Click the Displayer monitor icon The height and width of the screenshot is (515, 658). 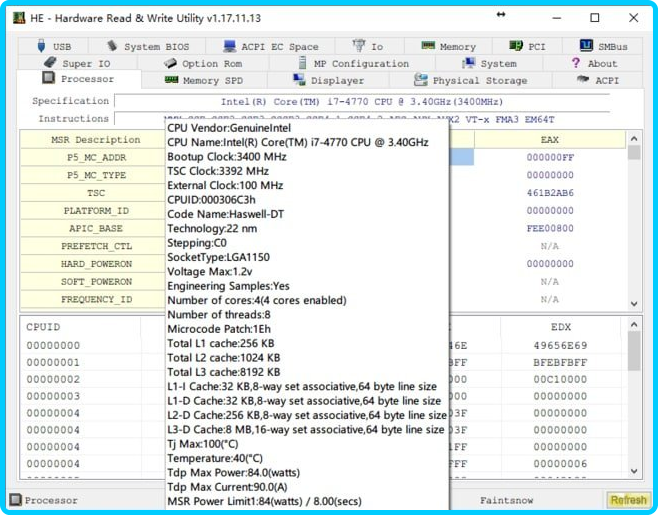click(x=300, y=80)
